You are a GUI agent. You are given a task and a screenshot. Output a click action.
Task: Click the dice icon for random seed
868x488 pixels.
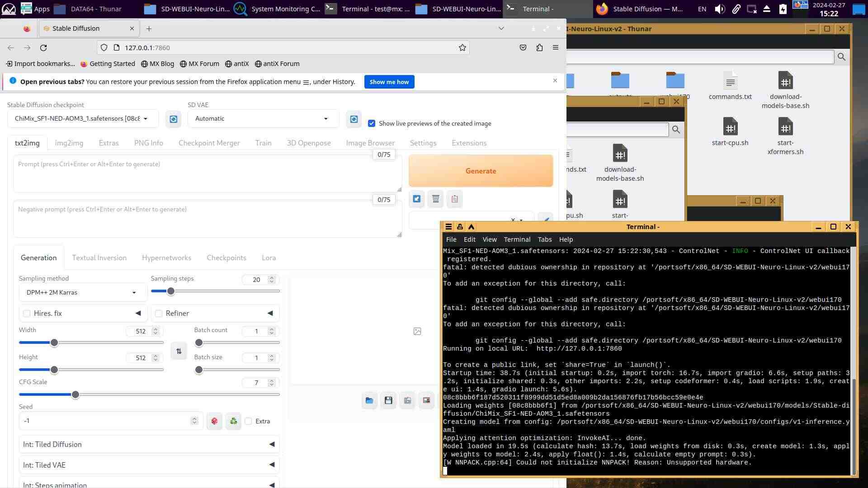214,421
